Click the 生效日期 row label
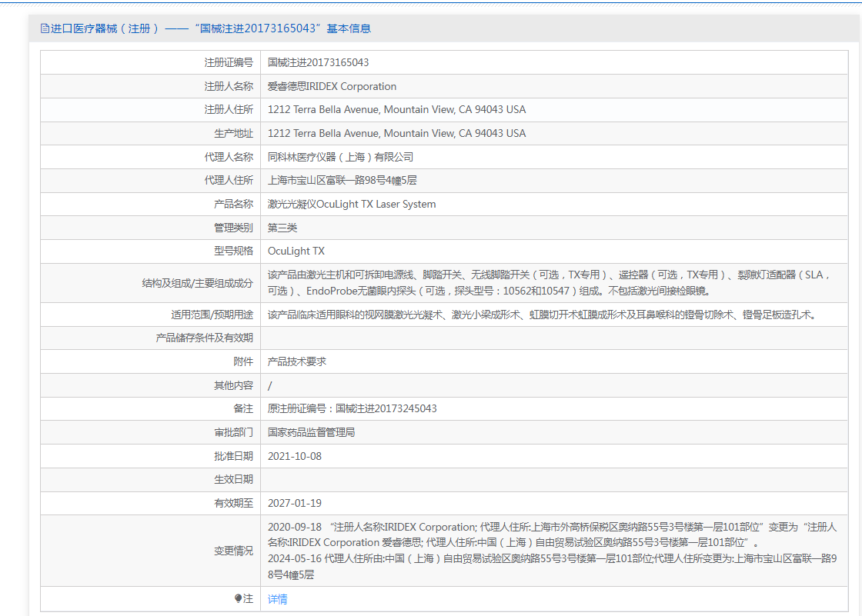 tap(234, 480)
